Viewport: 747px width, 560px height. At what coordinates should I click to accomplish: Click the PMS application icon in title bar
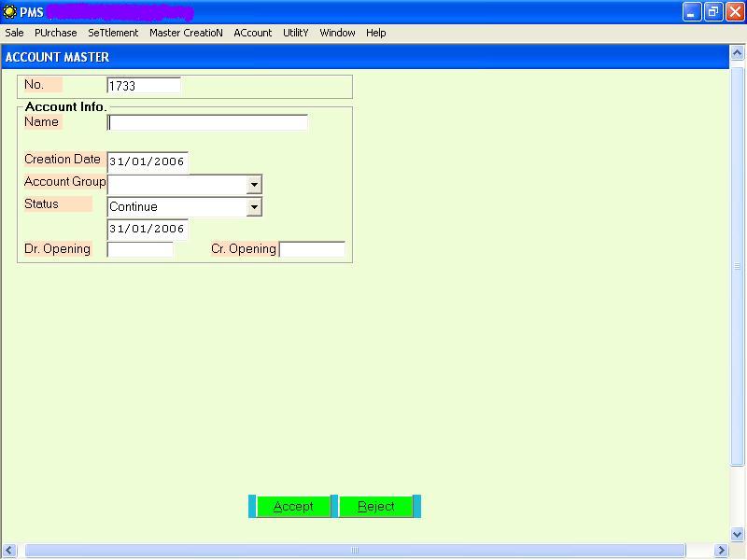(10, 12)
